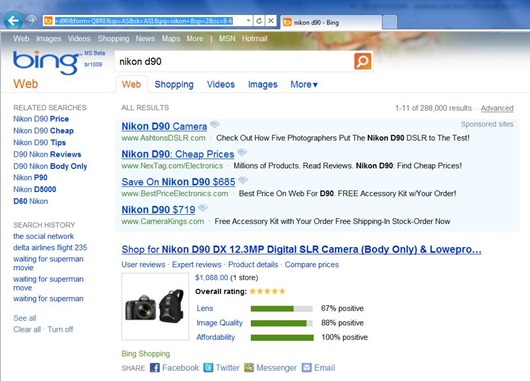This screenshot has width=530, height=381.
Task: Refresh the page with reload icon
Action: (x=259, y=21)
